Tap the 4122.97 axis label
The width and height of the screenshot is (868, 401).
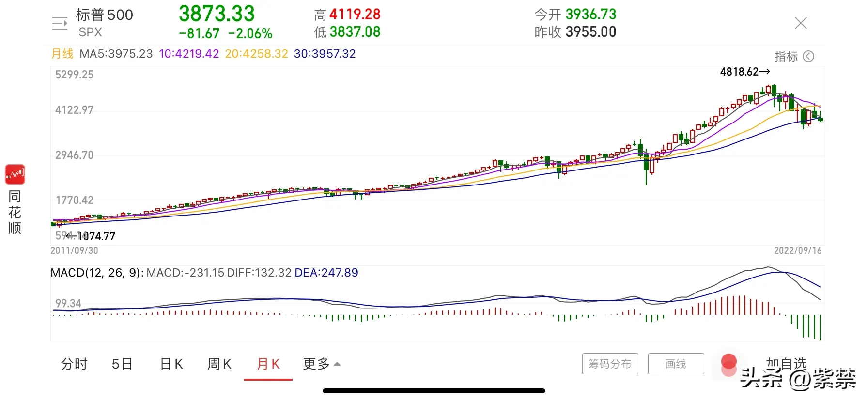(74, 110)
